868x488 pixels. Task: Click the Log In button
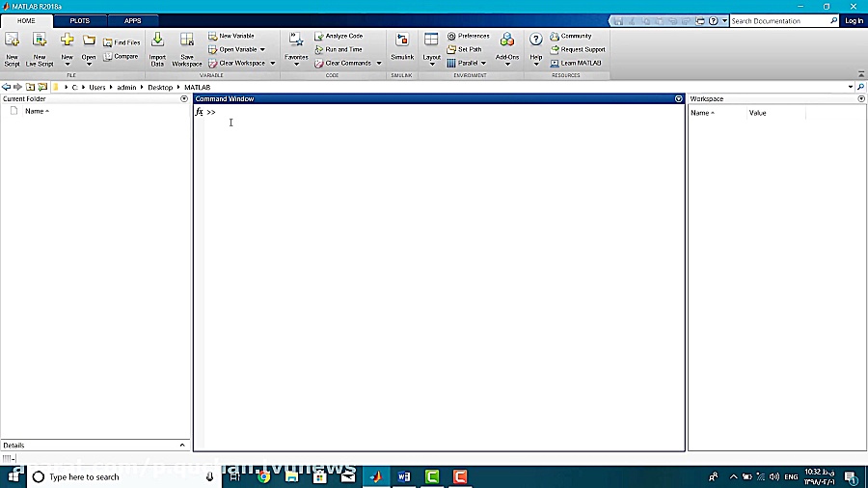click(854, 21)
